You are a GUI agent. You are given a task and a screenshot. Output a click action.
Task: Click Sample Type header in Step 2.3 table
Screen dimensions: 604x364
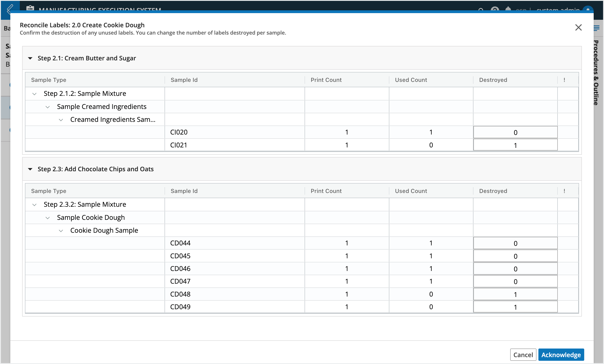pos(49,191)
